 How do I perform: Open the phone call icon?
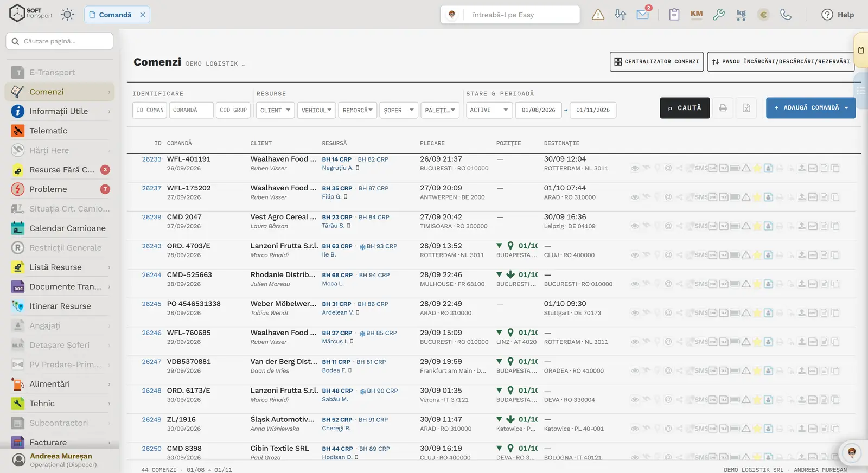click(786, 15)
